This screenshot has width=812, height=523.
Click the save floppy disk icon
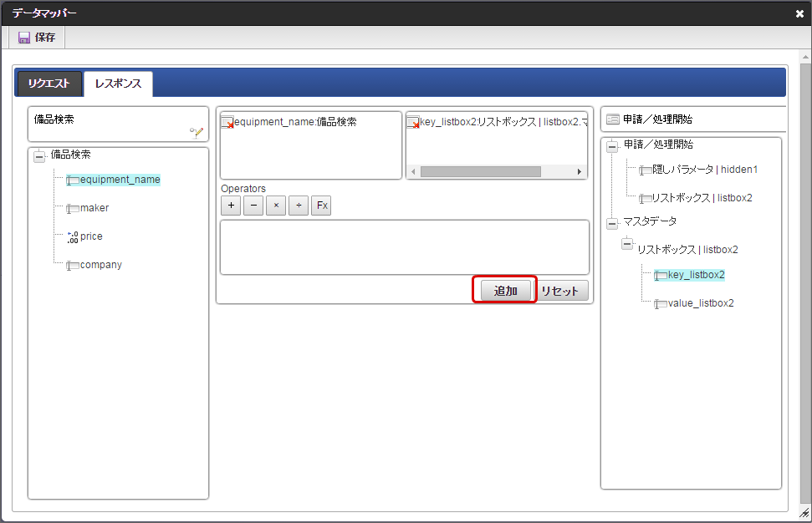[23, 38]
